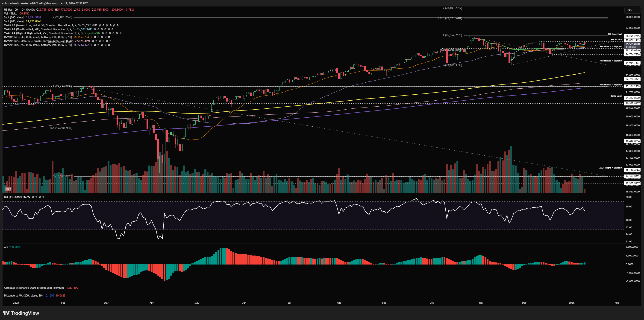
Task: Click the SMA 360 close indicator legend
Action: pos(14,17)
